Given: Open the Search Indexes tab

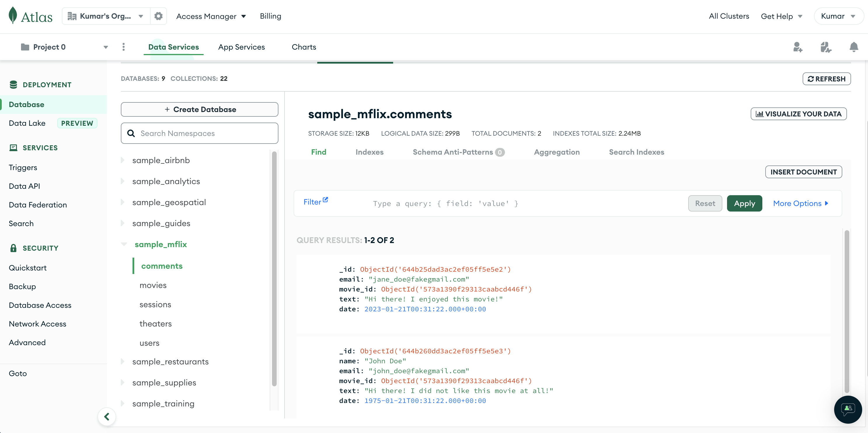Looking at the screenshot, I should click(x=637, y=152).
